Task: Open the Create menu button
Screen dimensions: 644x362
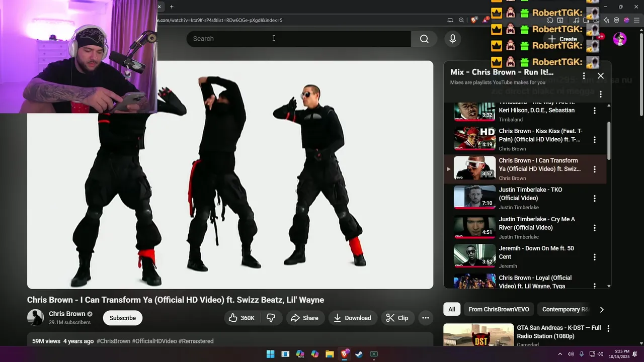Action: 563,39
